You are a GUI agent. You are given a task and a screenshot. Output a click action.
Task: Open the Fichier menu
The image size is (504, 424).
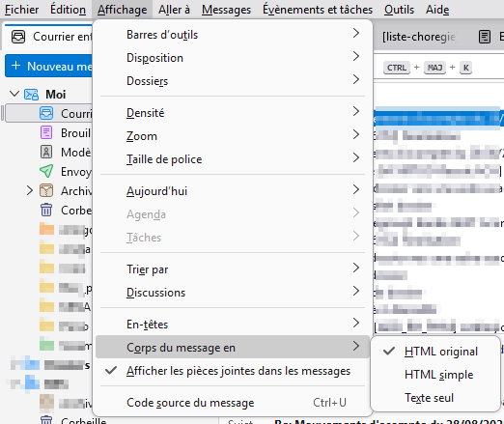pos(21,10)
